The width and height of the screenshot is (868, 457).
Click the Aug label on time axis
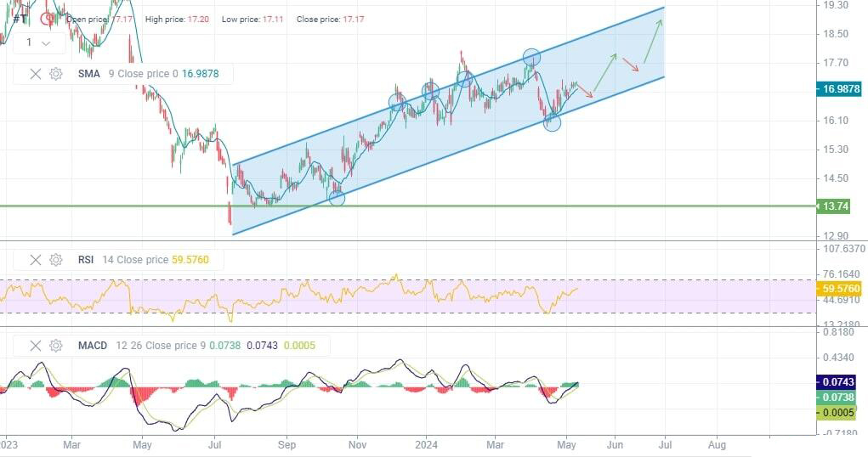click(x=717, y=445)
